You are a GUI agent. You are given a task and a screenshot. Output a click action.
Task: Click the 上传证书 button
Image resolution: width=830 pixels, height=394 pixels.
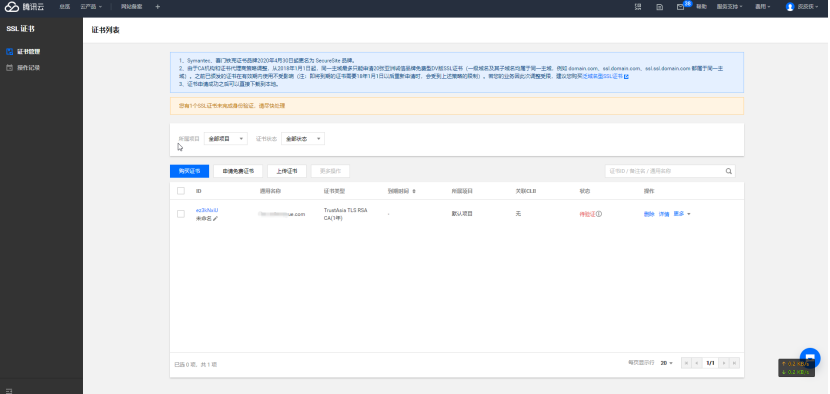click(x=287, y=171)
